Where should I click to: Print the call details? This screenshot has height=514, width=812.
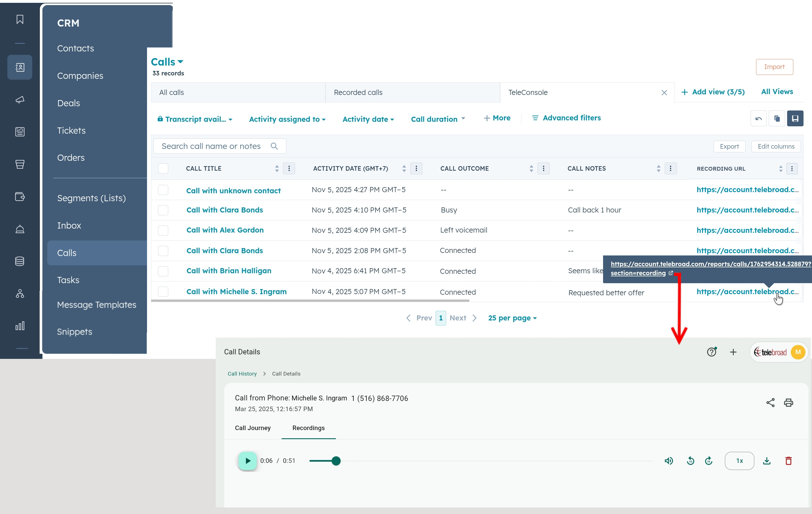tap(789, 402)
